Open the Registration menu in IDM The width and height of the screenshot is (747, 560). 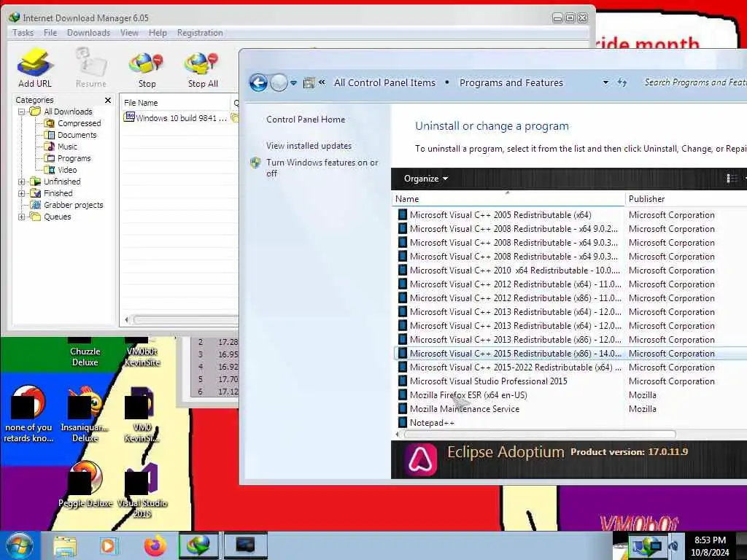point(200,33)
